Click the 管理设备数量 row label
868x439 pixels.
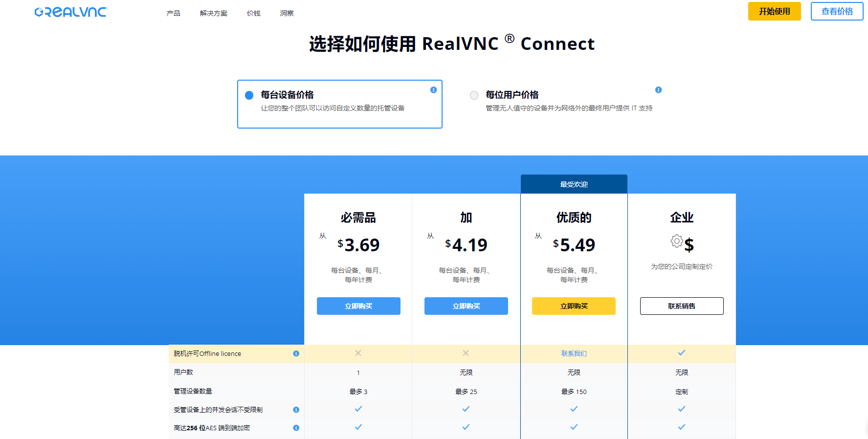pyautogui.click(x=193, y=391)
